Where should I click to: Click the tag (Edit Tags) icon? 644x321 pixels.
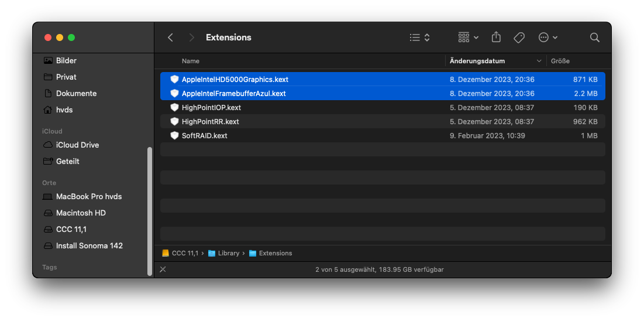click(x=519, y=37)
